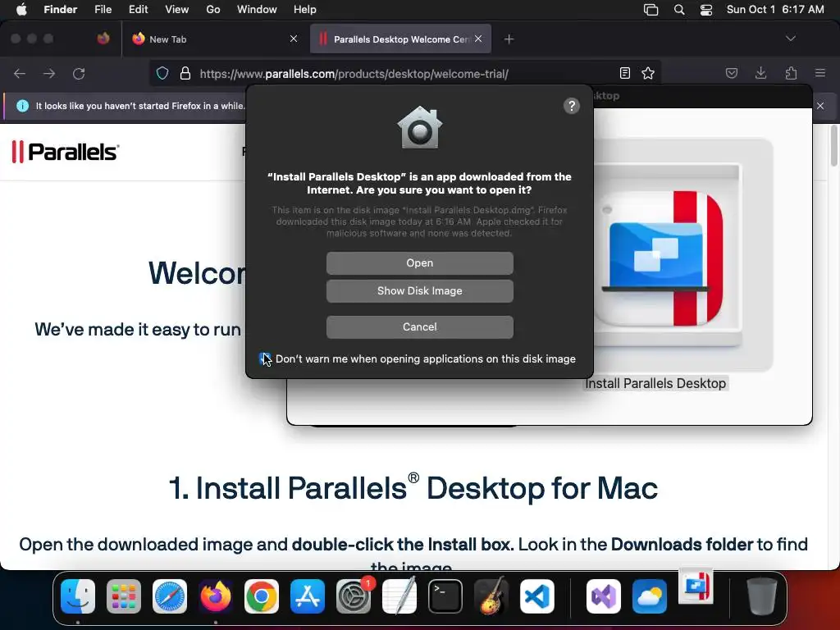Viewport: 840px width, 630px height.
Task: Open the cloud weather app in Dock
Action: coord(650,596)
